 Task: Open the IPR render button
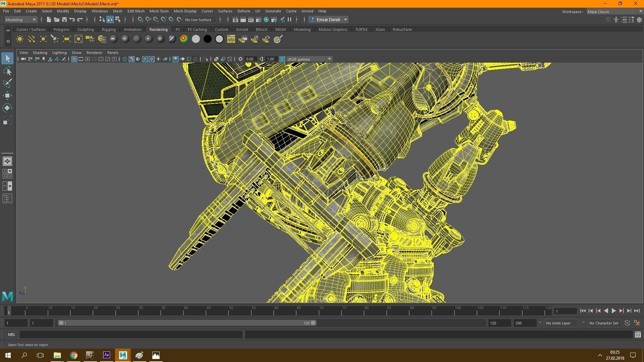coord(251,20)
